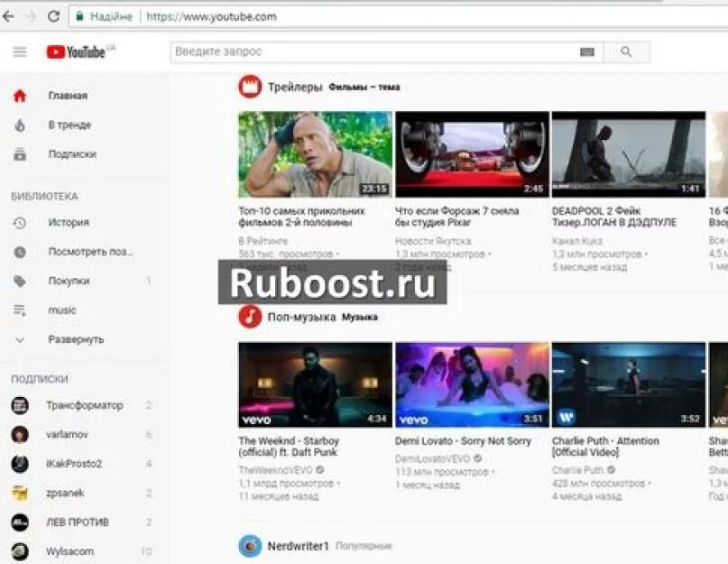Open the on-screen keyboard icon in search

pos(587,51)
